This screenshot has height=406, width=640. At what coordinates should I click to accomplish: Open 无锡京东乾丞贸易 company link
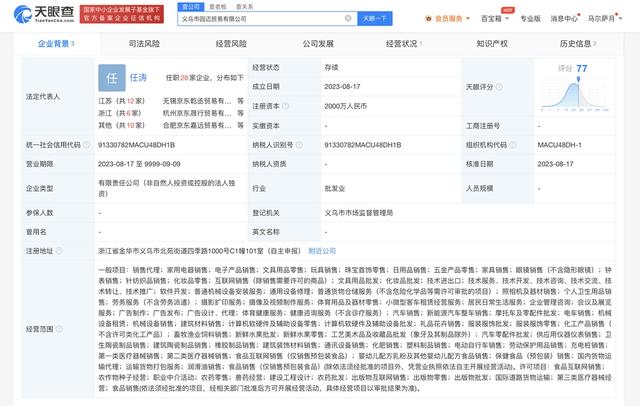pyautogui.click(x=197, y=101)
